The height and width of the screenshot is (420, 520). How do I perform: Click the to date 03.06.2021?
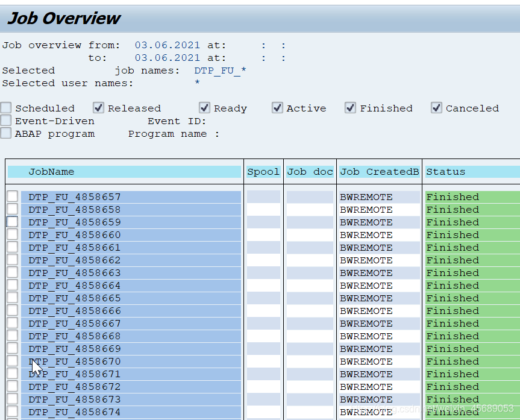(x=168, y=57)
